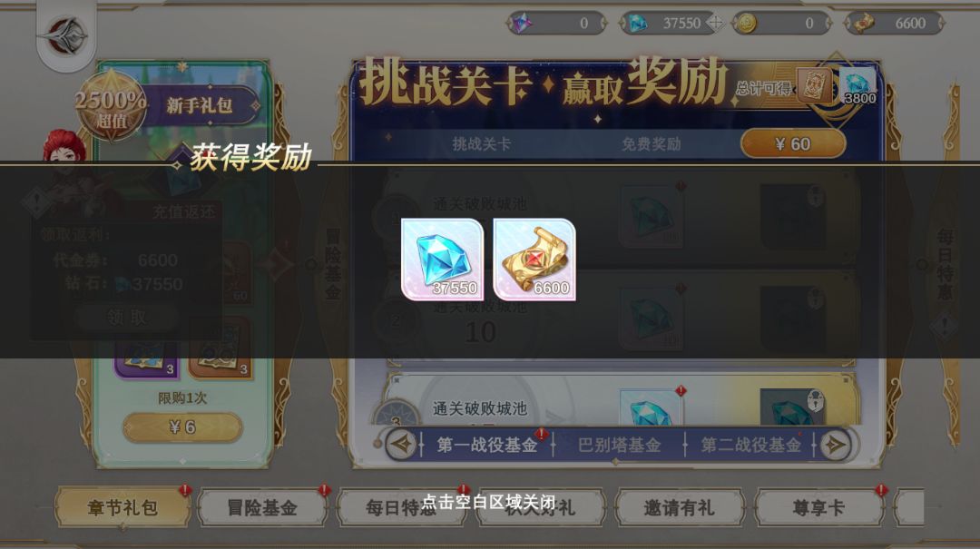980x549 pixels.
Task: Click the ¥6 newcomer pack button
Action: pos(182,427)
